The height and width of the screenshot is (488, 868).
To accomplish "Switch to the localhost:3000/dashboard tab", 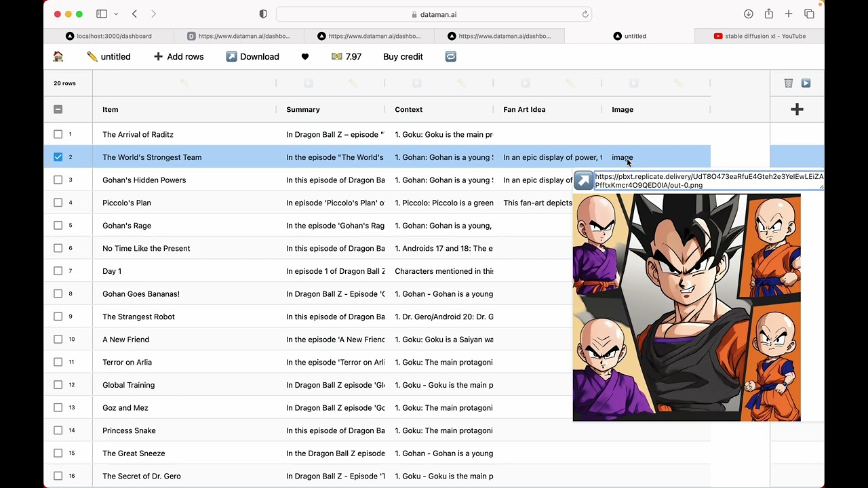I will click(108, 36).
